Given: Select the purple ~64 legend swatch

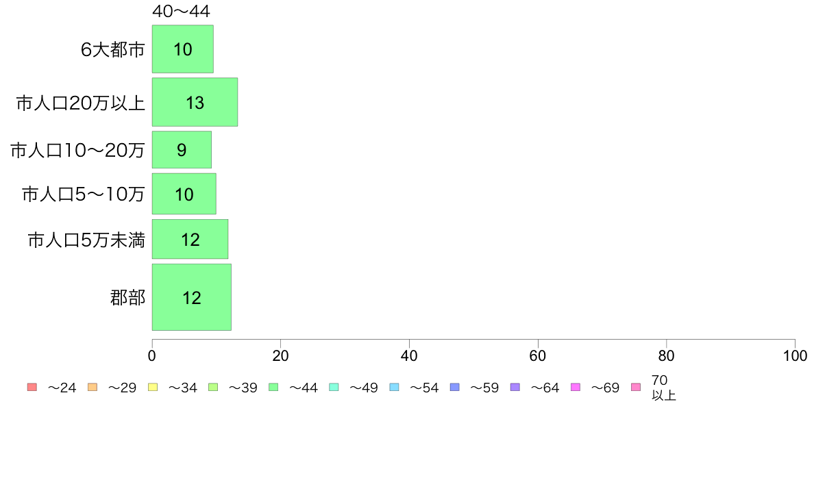Looking at the screenshot, I should click(515, 387).
